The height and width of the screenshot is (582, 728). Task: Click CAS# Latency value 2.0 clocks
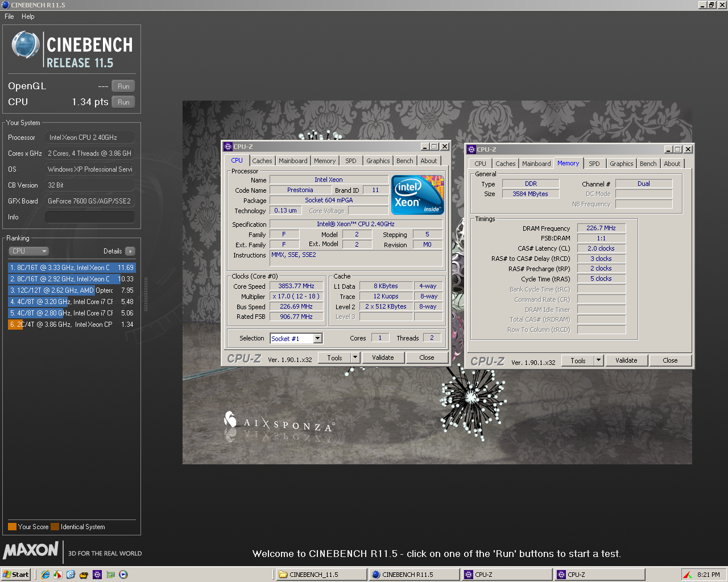(x=601, y=249)
